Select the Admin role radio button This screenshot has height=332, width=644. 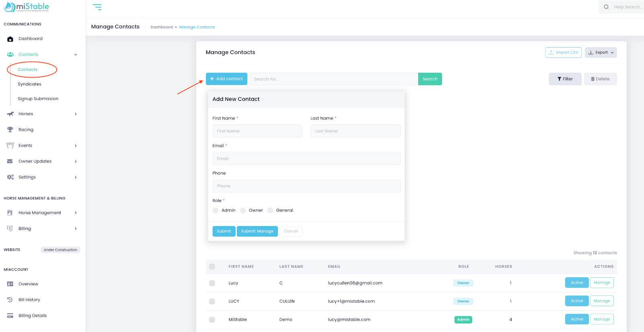(216, 210)
